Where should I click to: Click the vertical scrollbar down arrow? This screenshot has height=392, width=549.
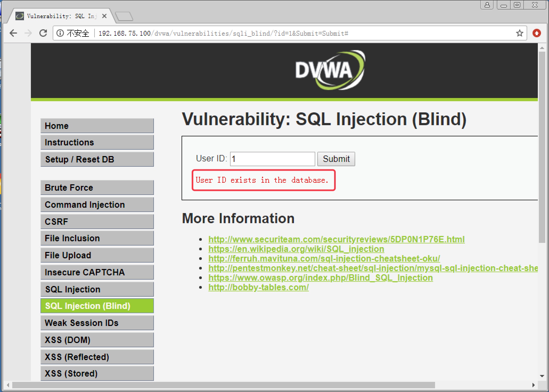[x=542, y=376]
